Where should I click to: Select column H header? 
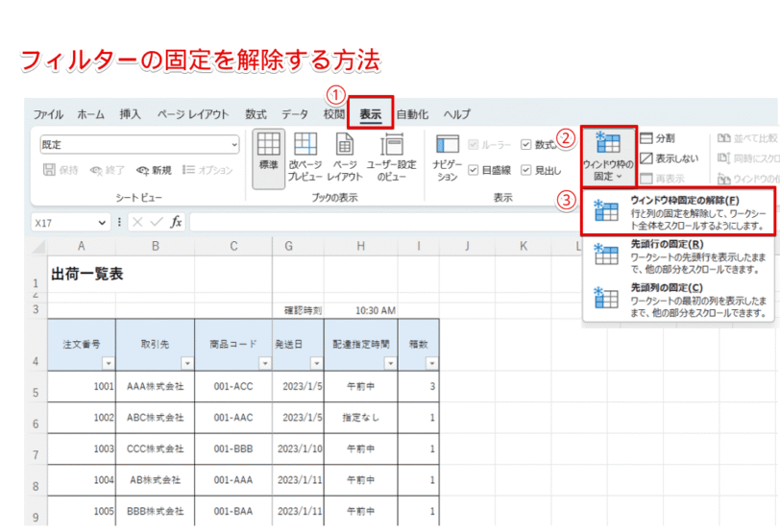tap(360, 246)
